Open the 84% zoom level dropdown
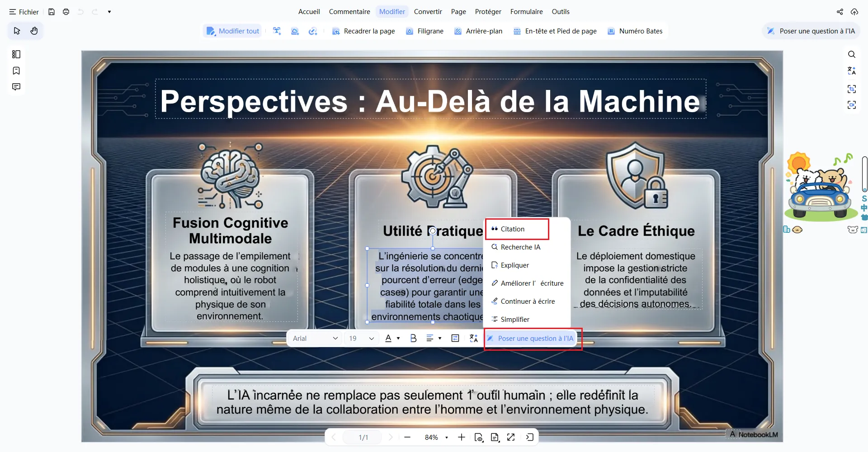The image size is (868, 452). pyautogui.click(x=436, y=437)
